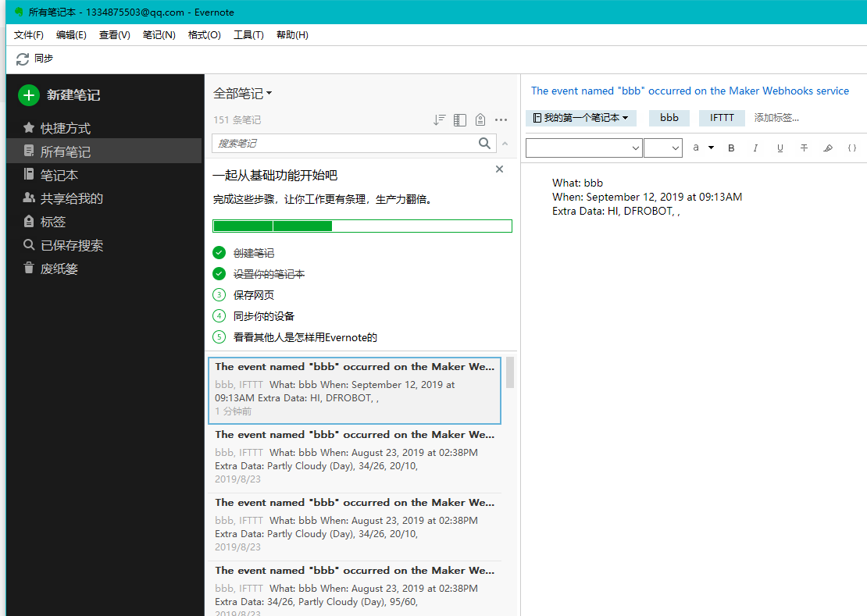Viewport: 867px width, 616px height.
Task: Apply bold formatting
Action: pyautogui.click(x=731, y=148)
